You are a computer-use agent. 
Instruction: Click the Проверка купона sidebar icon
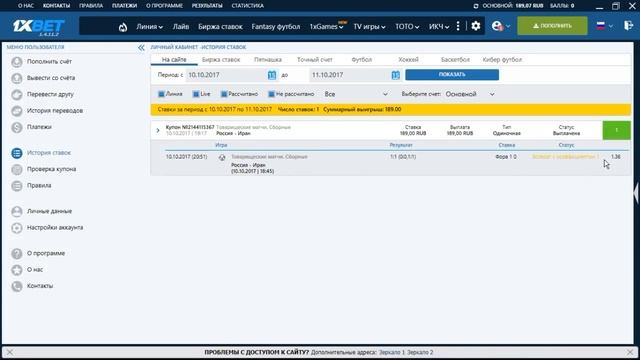pos(17,169)
